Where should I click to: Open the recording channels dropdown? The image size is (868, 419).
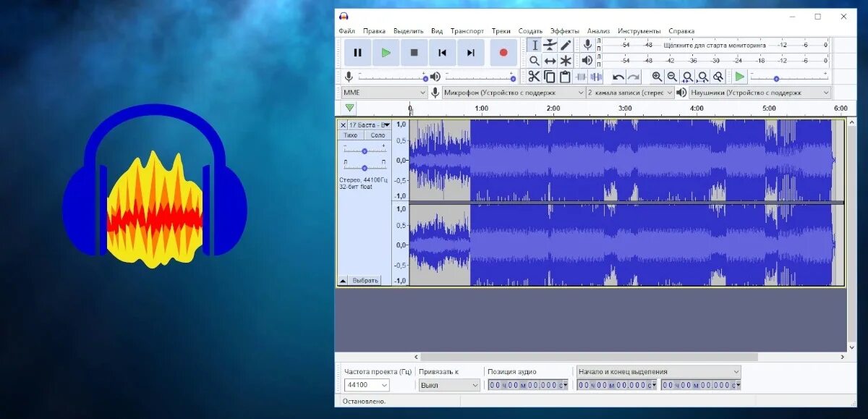point(630,93)
